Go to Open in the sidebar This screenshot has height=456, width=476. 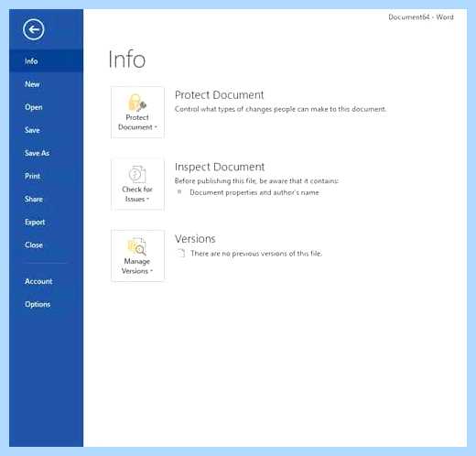pos(46,107)
